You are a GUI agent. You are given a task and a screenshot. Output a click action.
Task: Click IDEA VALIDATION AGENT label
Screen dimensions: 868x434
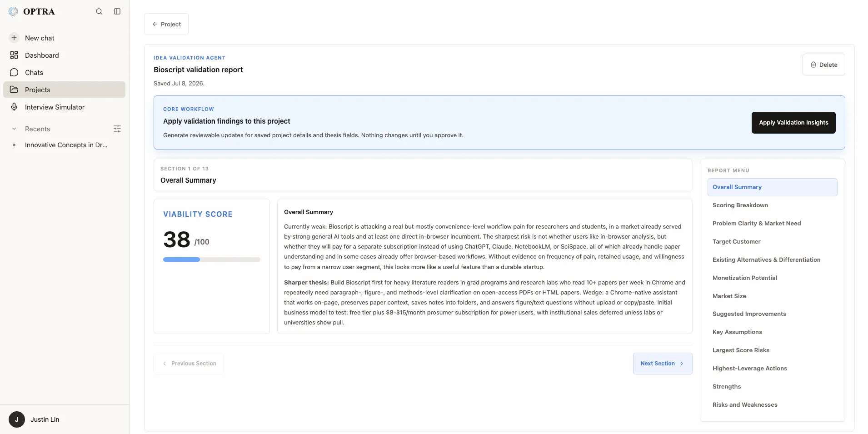pyautogui.click(x=190, y=58)
